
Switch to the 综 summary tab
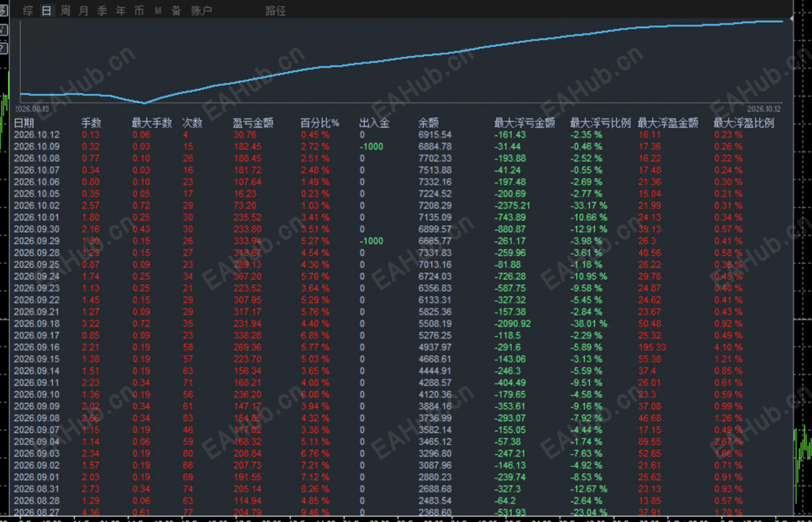28,11
